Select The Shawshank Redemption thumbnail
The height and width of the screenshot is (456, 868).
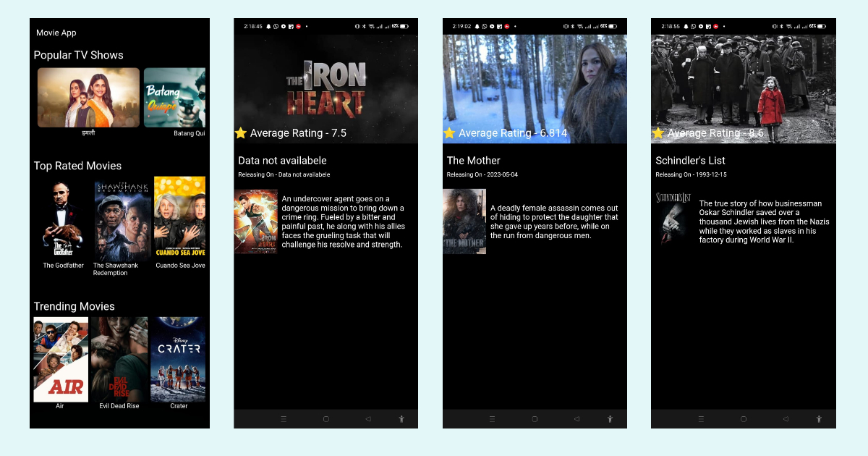122,217
